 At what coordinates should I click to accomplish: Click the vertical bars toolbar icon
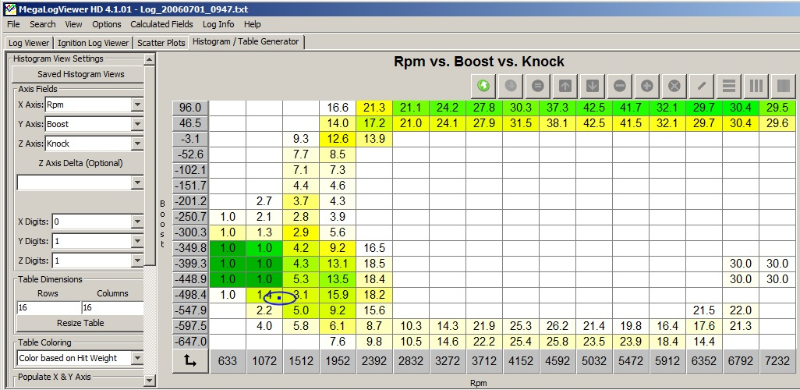pos(756,86)
